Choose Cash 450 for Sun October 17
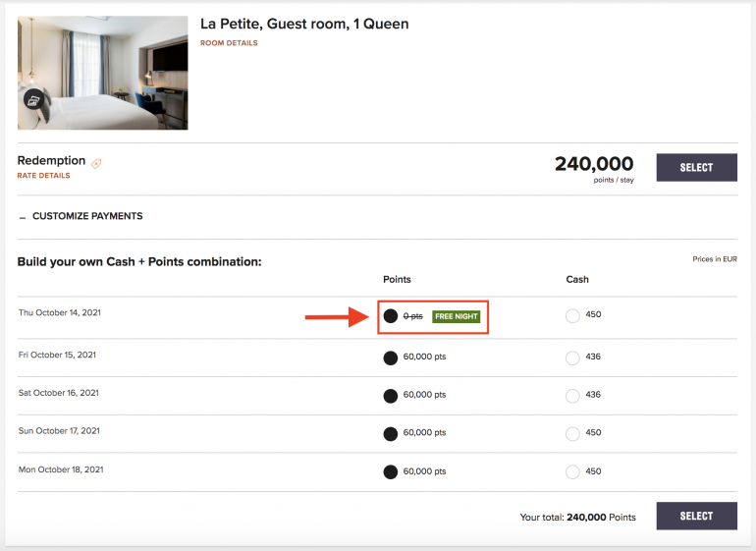756x551 pixels. 572,433
